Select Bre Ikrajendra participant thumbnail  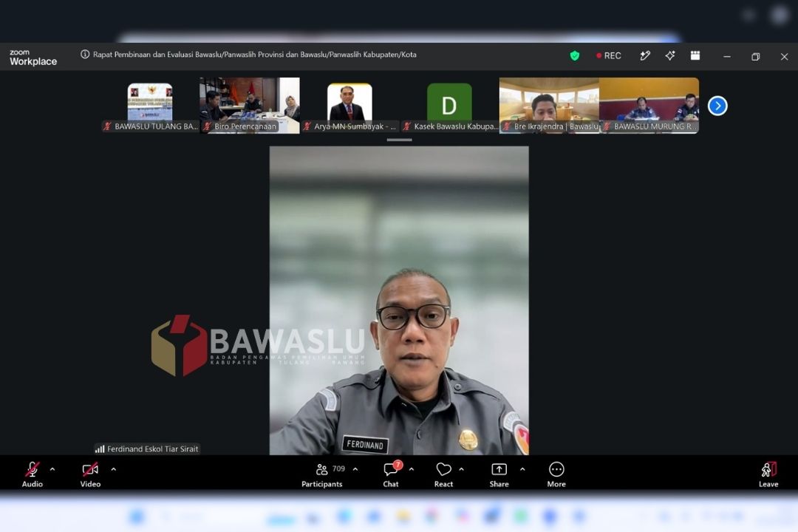click(549, 106)
